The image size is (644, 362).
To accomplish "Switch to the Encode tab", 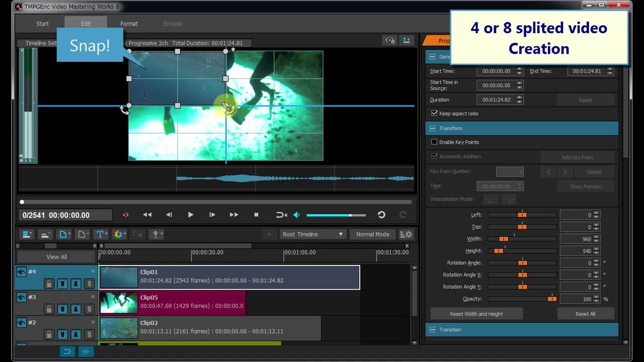I will click(x=173, y=24).
